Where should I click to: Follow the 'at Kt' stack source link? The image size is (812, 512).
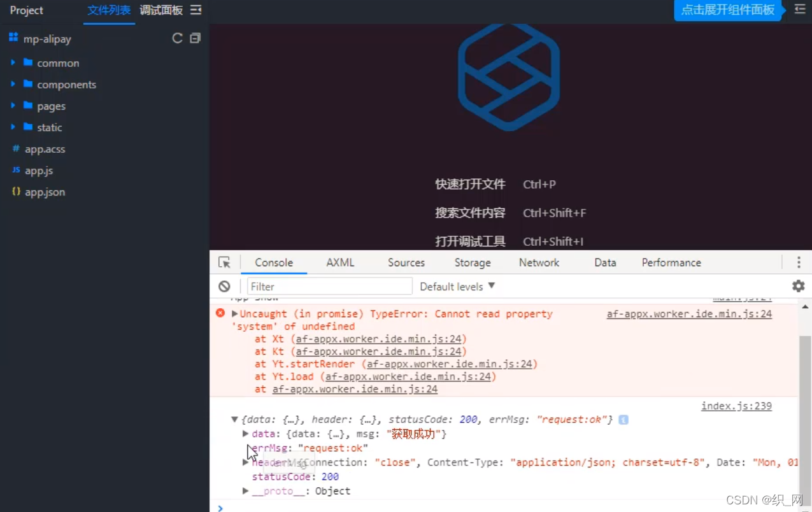point(378,352)
